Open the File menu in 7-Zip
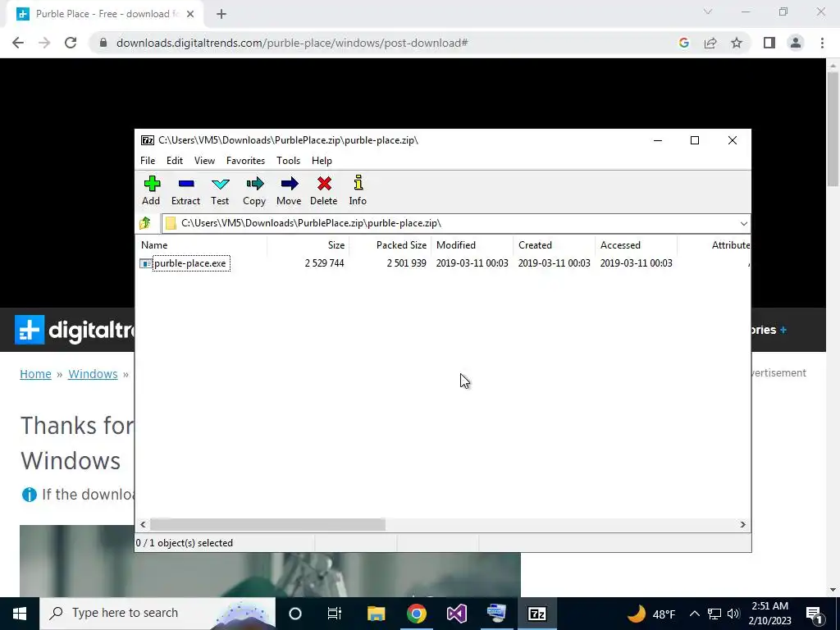840x630 pixels. click(148, 161)
